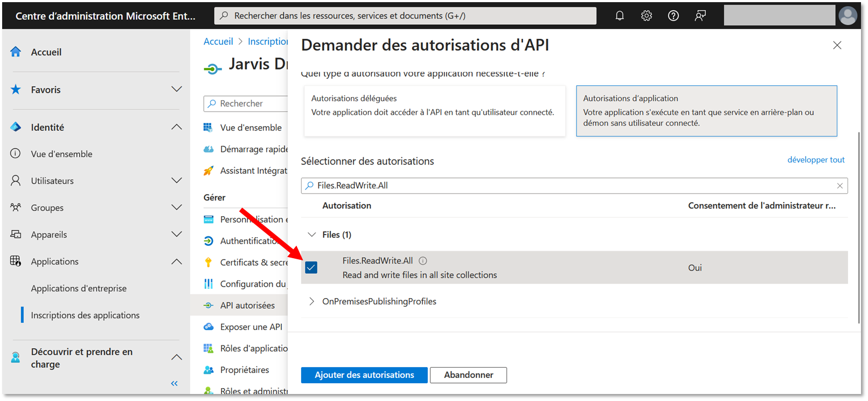
Task: Click Ajouter des autorisations button
Action: click(364, 375)
